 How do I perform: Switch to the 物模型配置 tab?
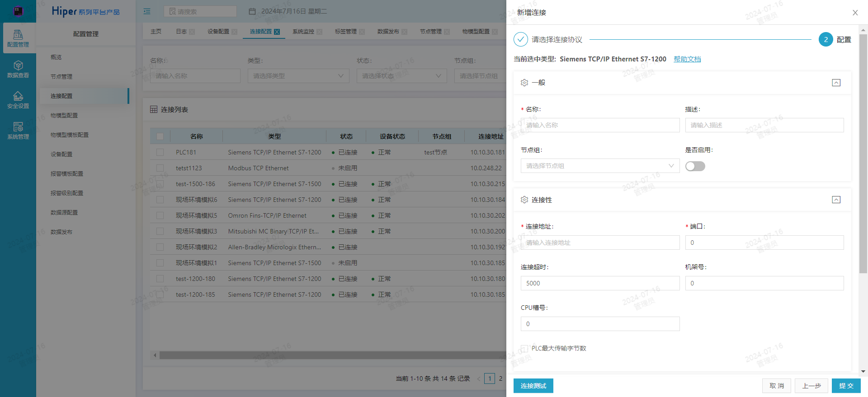tap(476, 32)
